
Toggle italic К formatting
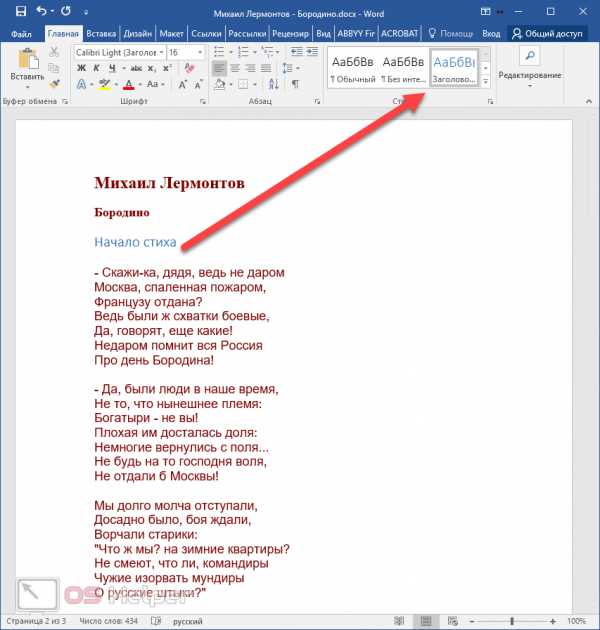[96, 68]
